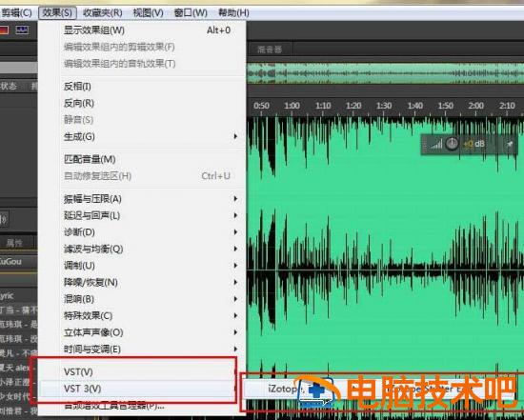Expand the 混响(B) submenu
The height and width of the screenshot is (420, 524).
point(143,299)
